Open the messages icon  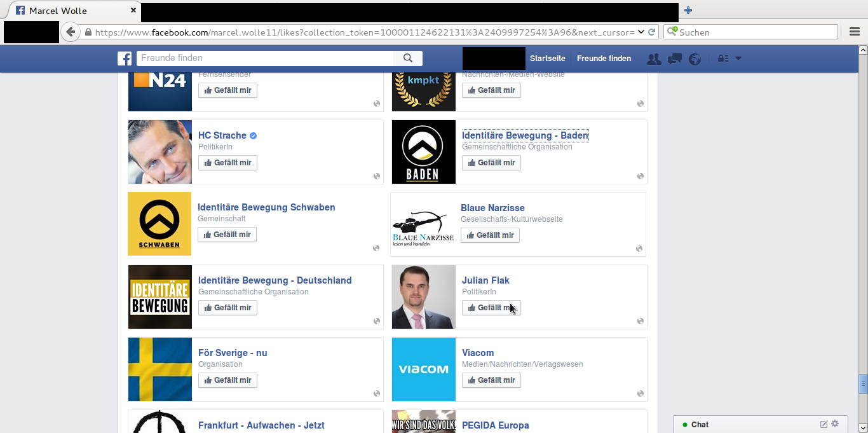[675, 59]
